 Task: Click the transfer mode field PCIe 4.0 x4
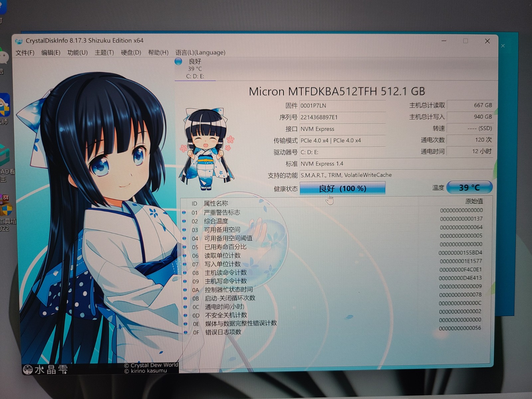(342, 141)
